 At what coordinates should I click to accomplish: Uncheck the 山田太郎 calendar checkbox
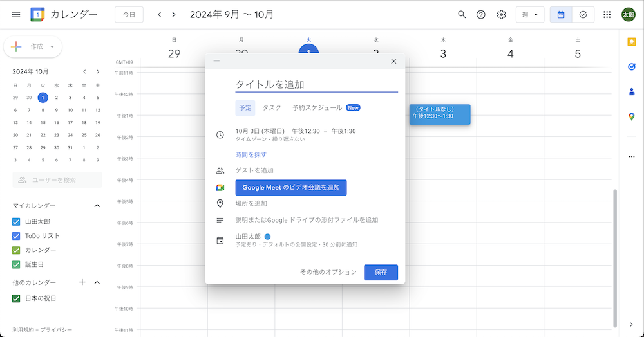[x=17, y=222]
